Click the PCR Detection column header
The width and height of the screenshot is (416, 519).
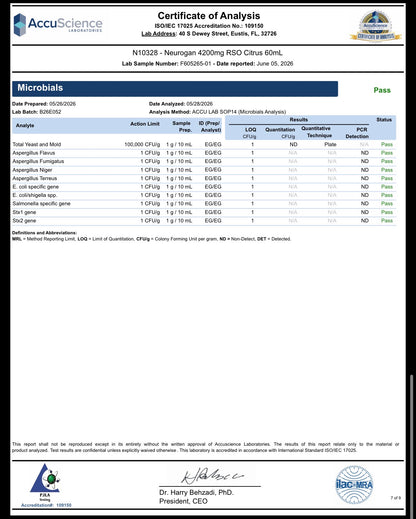pyautogui.click(x=357, y=133)
